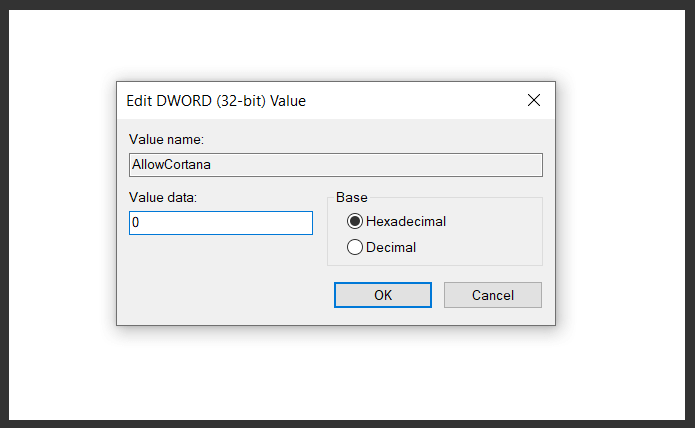
Task: Click the AllowCortana value name field
Action: tap(335, 165)
